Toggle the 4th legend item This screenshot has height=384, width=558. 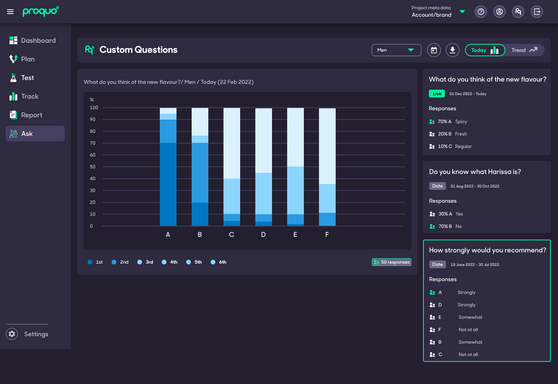(x=169, y=262)
